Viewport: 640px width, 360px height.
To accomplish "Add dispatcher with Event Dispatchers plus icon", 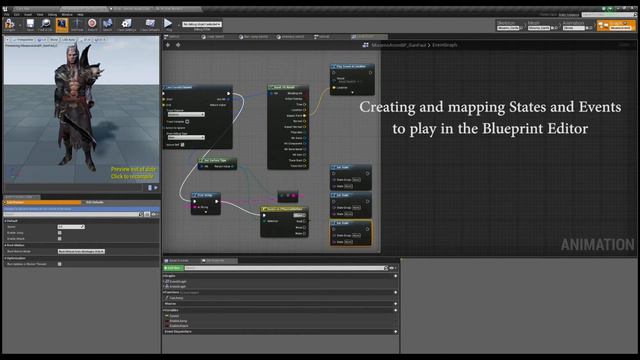I will tap(396, 331).
